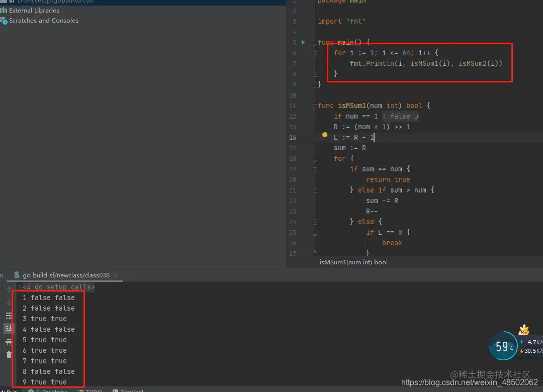Screen dimensions: 543x392
Task: Click 'R--' on line 23
Action: click(x=372, y=211)
